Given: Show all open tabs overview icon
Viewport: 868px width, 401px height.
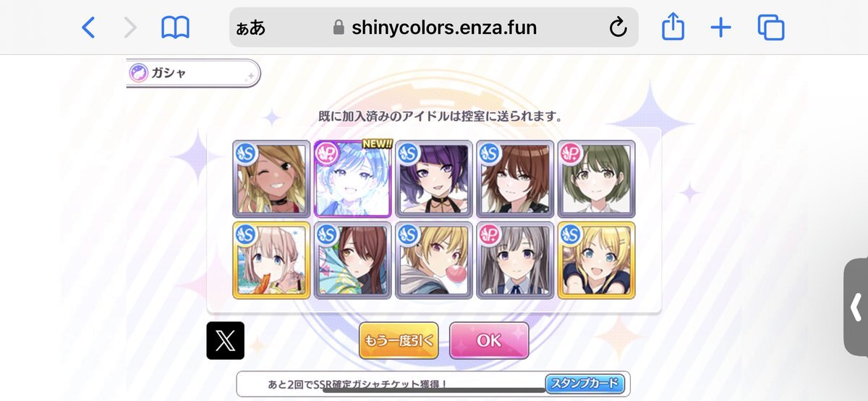Looking at the screenshot, I should pos(771,28).
